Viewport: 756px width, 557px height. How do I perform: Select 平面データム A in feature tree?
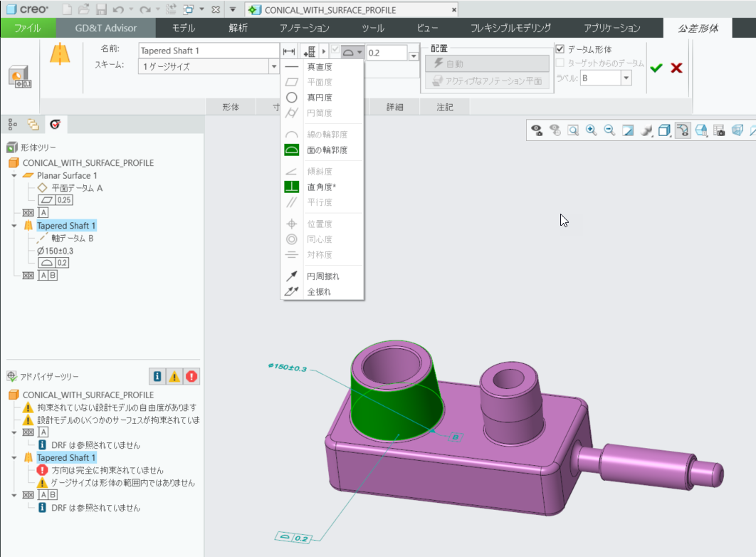(77, 188)
